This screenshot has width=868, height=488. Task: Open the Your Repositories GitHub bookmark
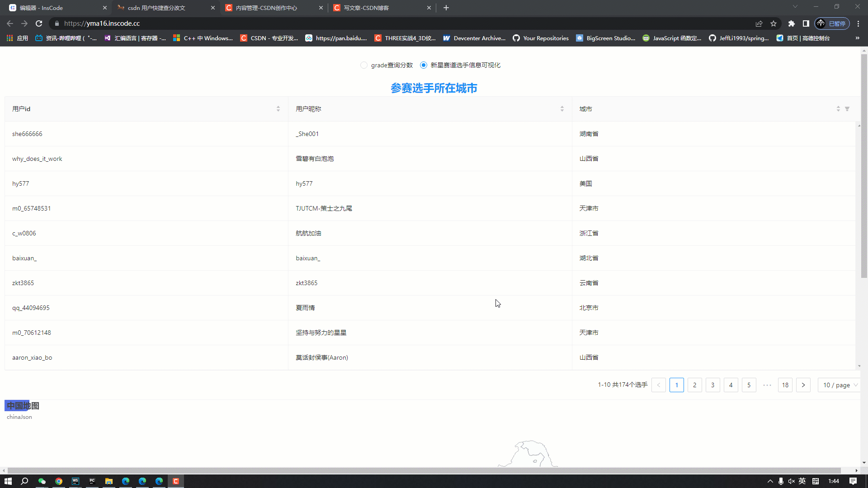coord(541,38)
